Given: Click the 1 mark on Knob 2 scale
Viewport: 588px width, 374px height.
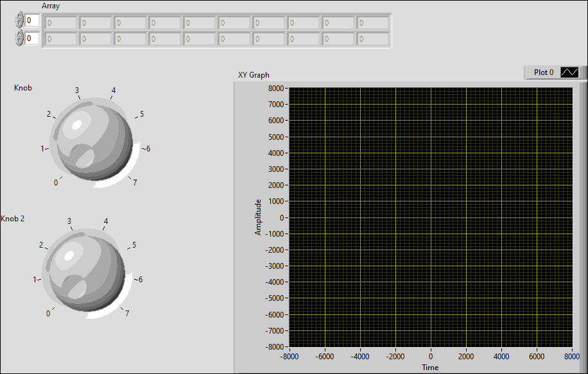Looking at the screenshot, I should [x=35, y=280].
